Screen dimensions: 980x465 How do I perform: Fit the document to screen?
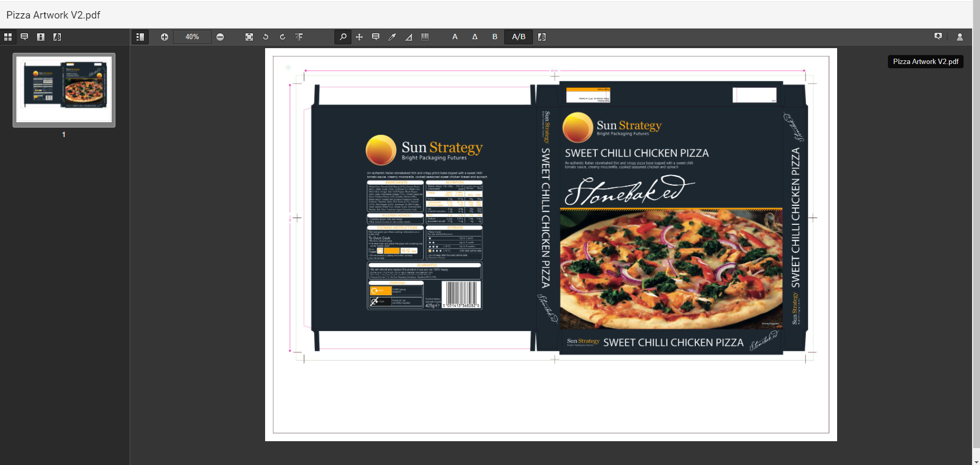point(249,37)
